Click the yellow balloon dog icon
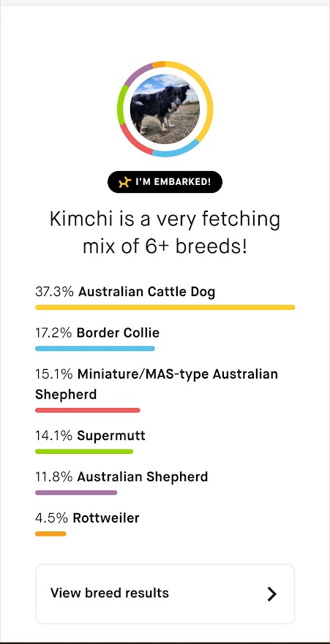 [x=124, y=182]
